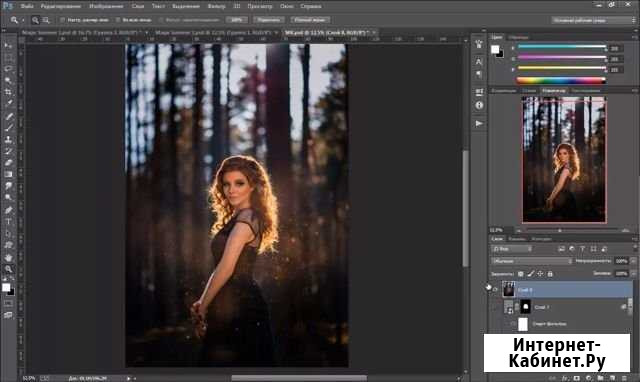Open Opacity slider dropdown arrow
The height and width of the screenshot is (382, 640).
tap(633, 261)
